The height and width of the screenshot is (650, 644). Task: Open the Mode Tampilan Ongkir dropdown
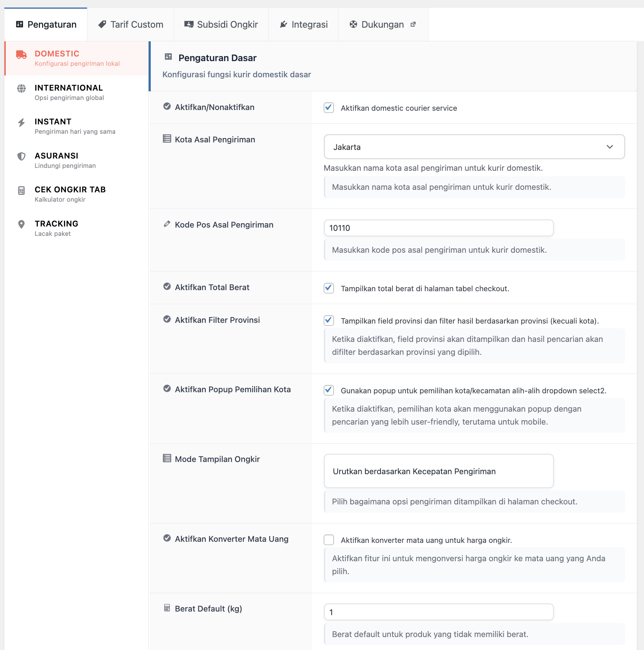coord(439,471)
